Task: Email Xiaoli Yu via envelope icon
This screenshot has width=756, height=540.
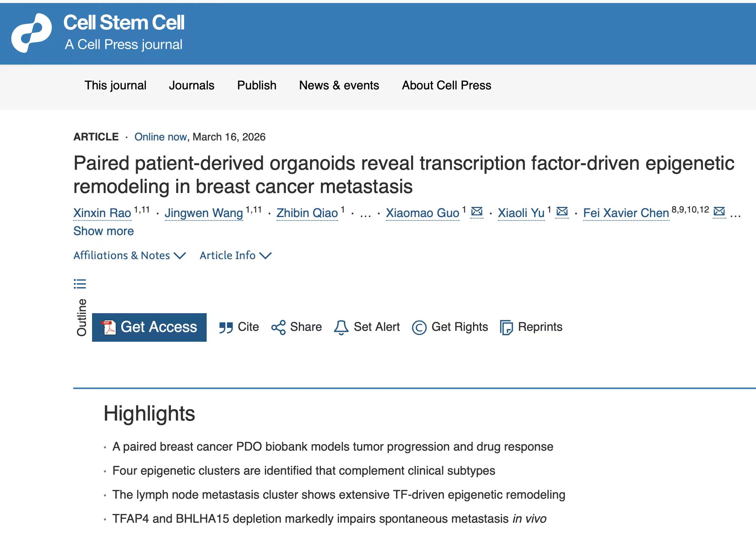Action: [562, 212]
